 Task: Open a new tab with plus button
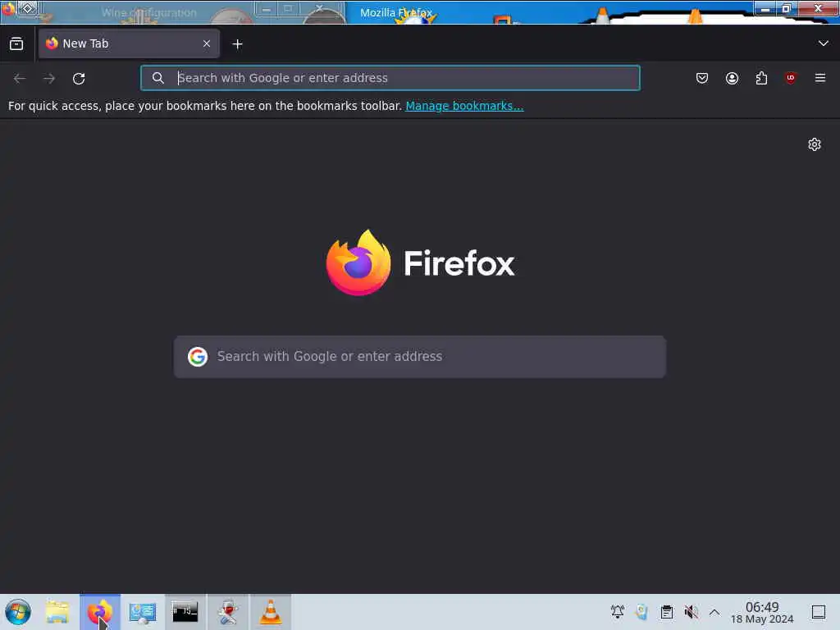[x=237, y=44]
